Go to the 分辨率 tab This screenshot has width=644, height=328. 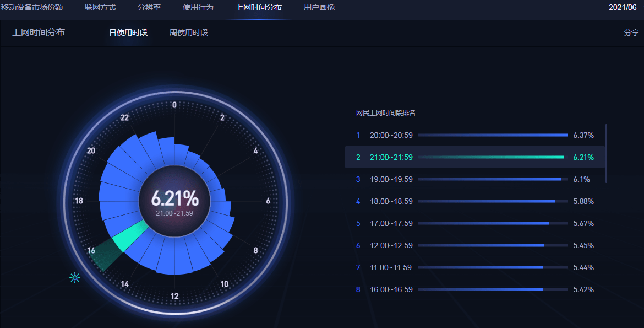coord(149,8)
